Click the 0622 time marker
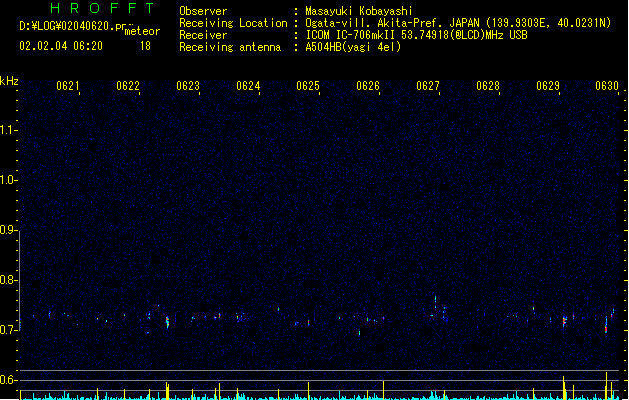This screenshot has width=629, height=400. (x=128, y=86)
